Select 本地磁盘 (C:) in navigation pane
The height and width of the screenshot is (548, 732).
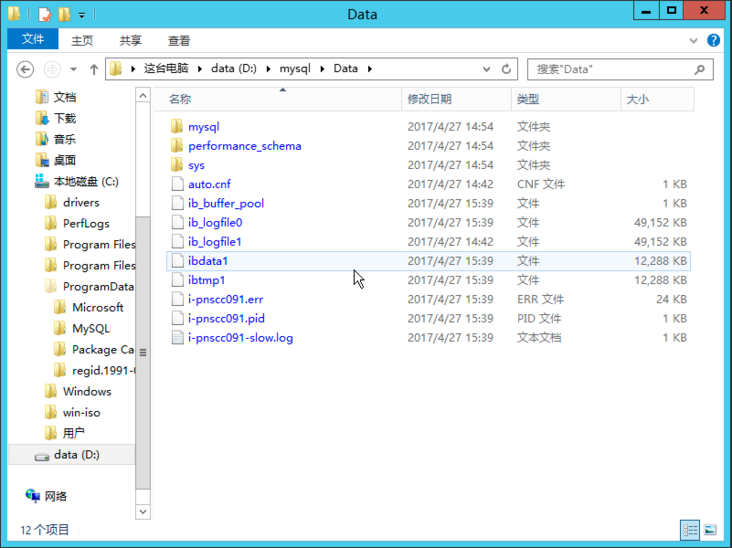(86, 181)
